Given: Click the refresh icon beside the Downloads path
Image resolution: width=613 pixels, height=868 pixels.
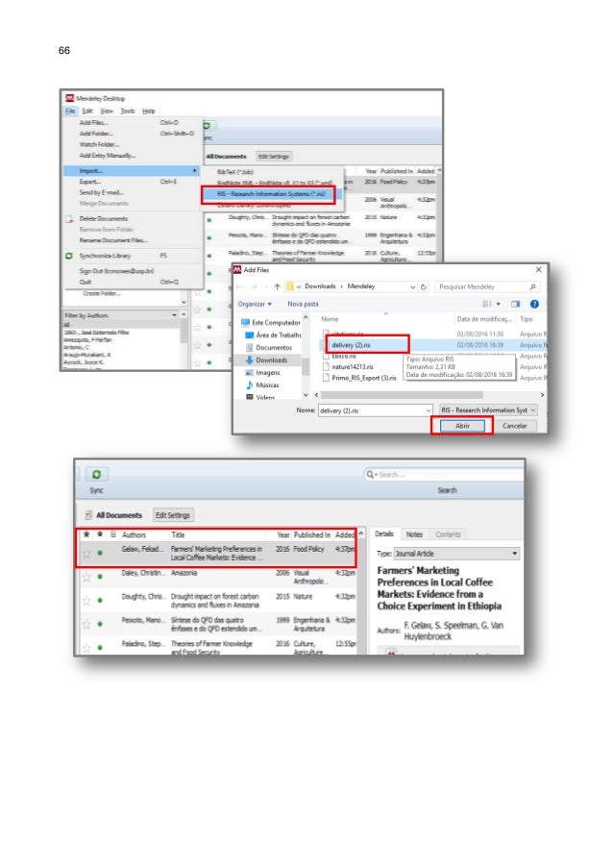Looking at the screenshot, I should pos(423,286).
